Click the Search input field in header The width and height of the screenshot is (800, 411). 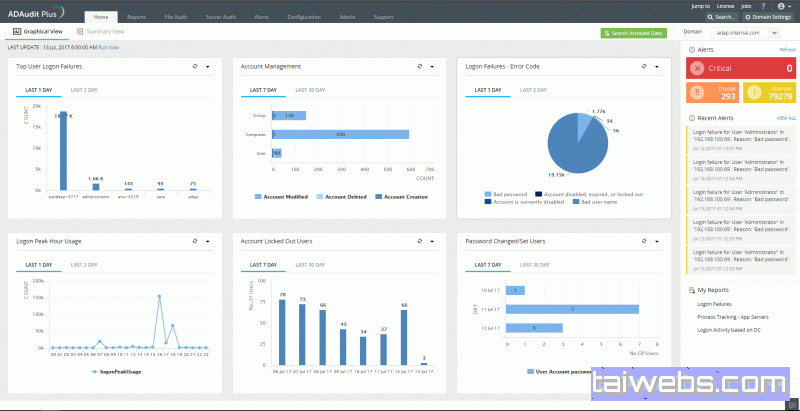pos(726,17)
